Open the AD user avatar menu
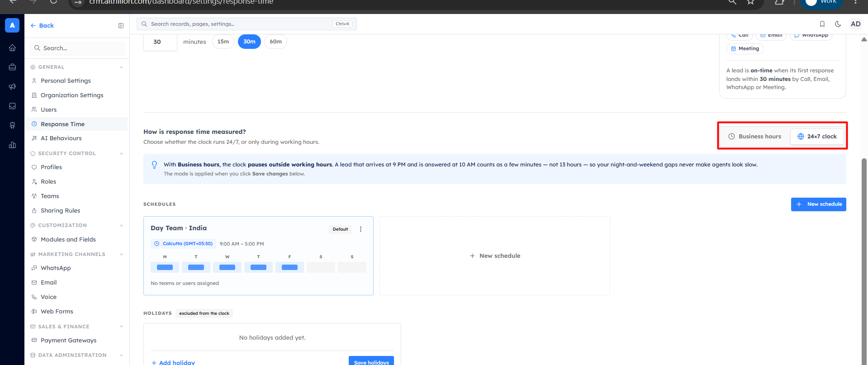 [855, 24]
